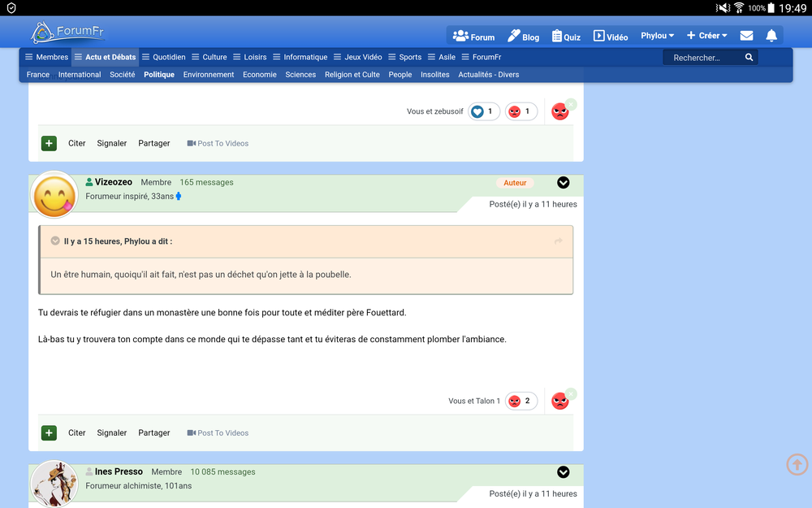Screen dimensions: 812x508
Task: Click the search magnifier icon
Action: 749,57
